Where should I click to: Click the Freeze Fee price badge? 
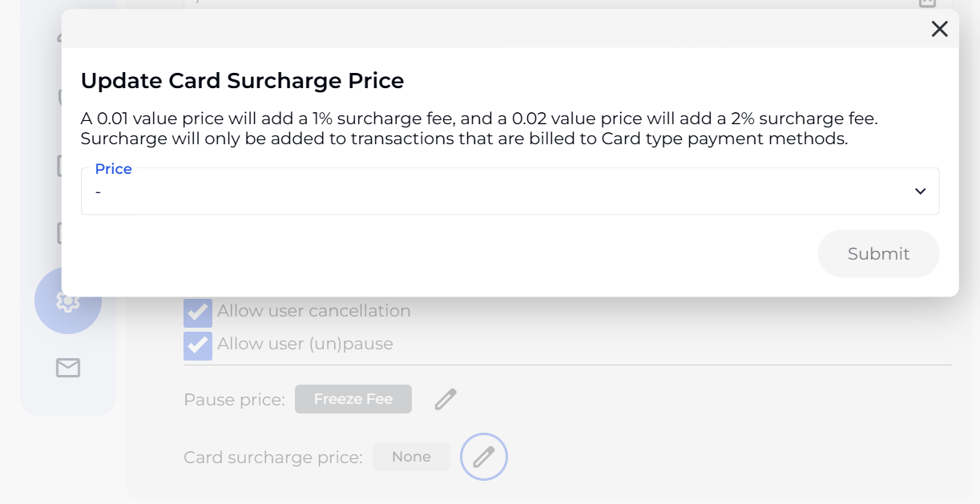[x=353, y=399]
